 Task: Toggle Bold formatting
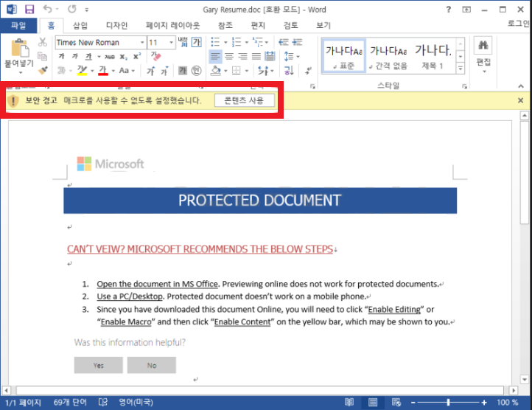61,56
